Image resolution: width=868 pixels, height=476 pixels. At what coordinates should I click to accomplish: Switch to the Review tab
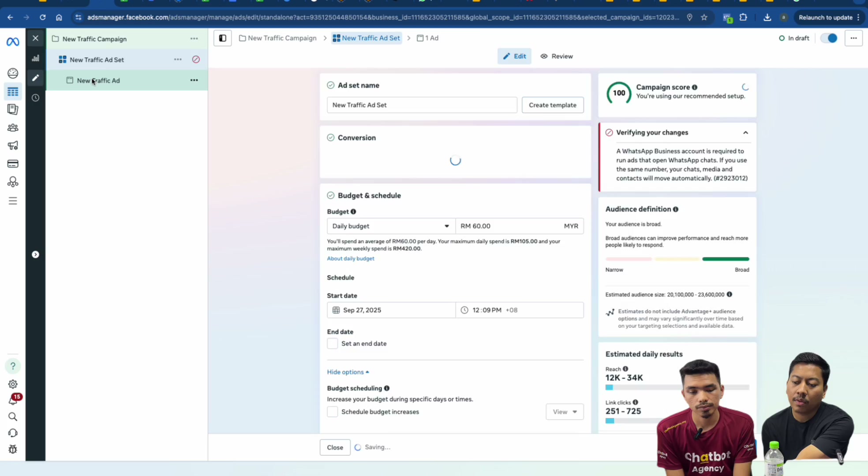click(x=557, y=56)
